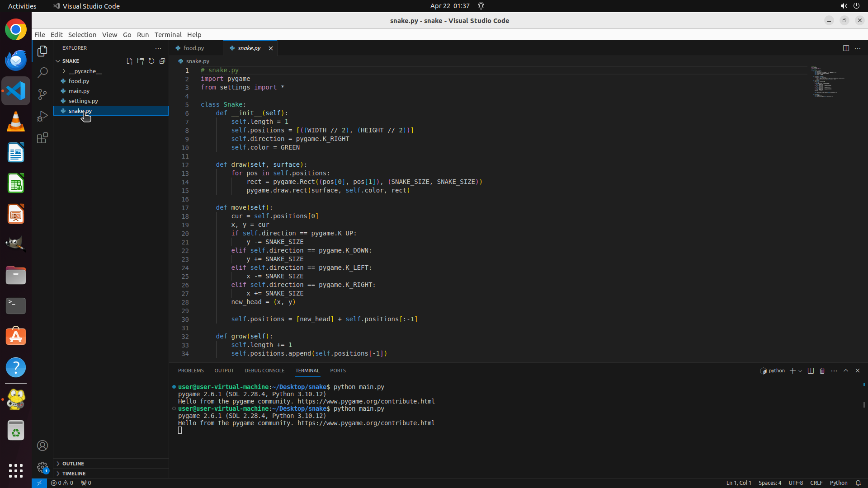Open the Manage gear icon
This screenshot has height=488, width=868.
42,467
